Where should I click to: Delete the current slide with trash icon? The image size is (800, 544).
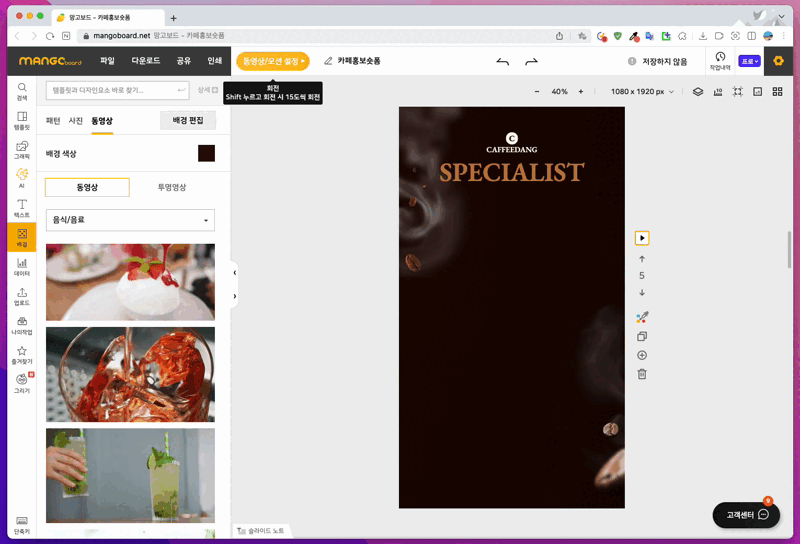(x=642, y=374)
